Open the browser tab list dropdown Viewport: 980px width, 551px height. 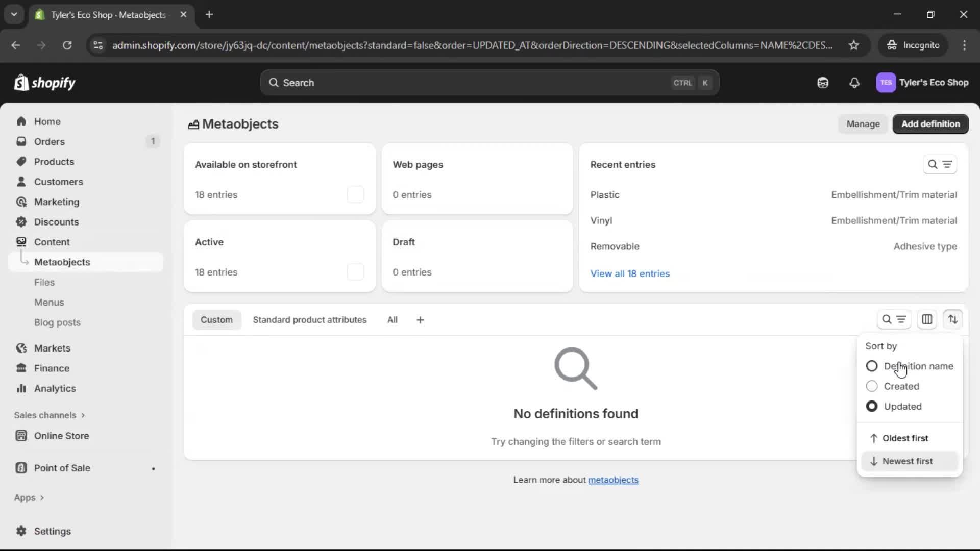pyautogui.click(x=14, y=15)
